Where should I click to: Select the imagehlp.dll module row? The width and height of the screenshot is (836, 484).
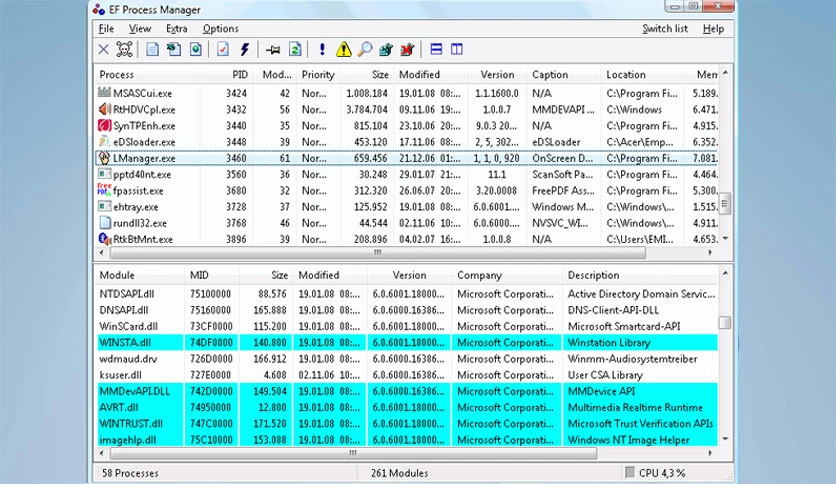click(x=407, y=440)
